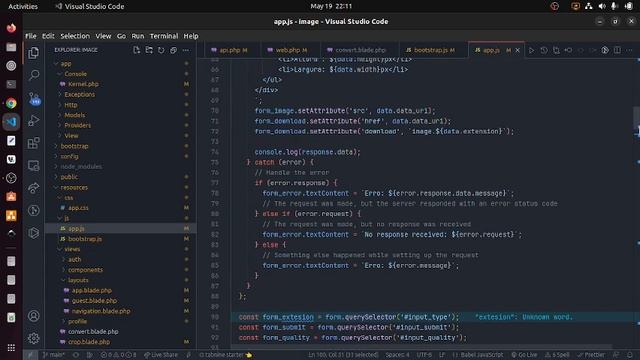Expand the config folder
This screenshot has width=640, height=360.
(x=69, y=156)
